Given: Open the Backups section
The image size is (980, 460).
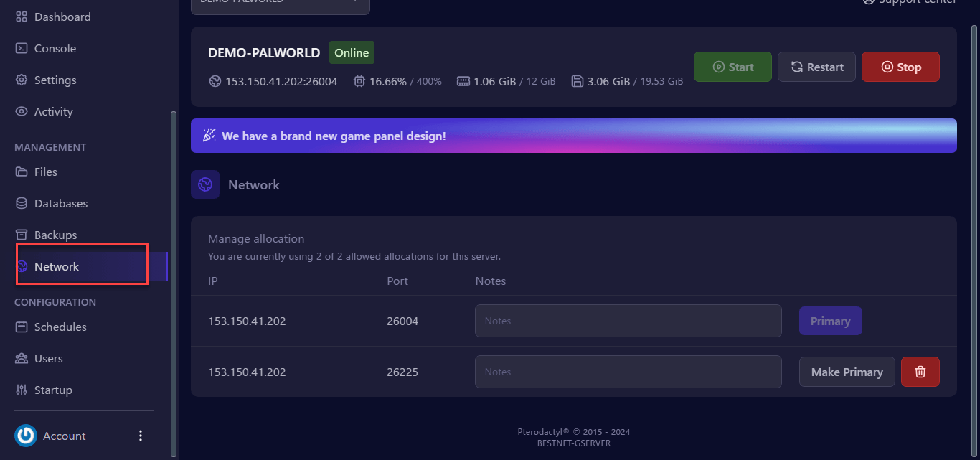Looking at the screenshot, I should click(x=55, y=235).
